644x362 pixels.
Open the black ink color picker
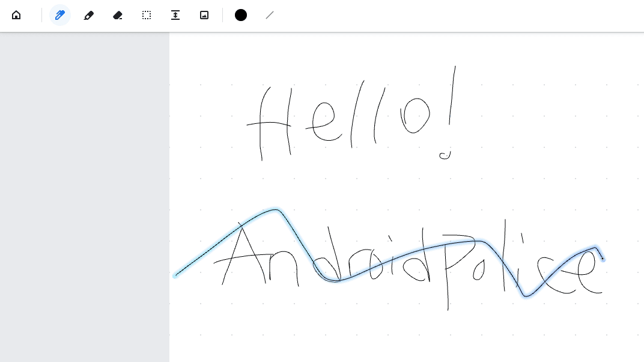coord(240,15)
